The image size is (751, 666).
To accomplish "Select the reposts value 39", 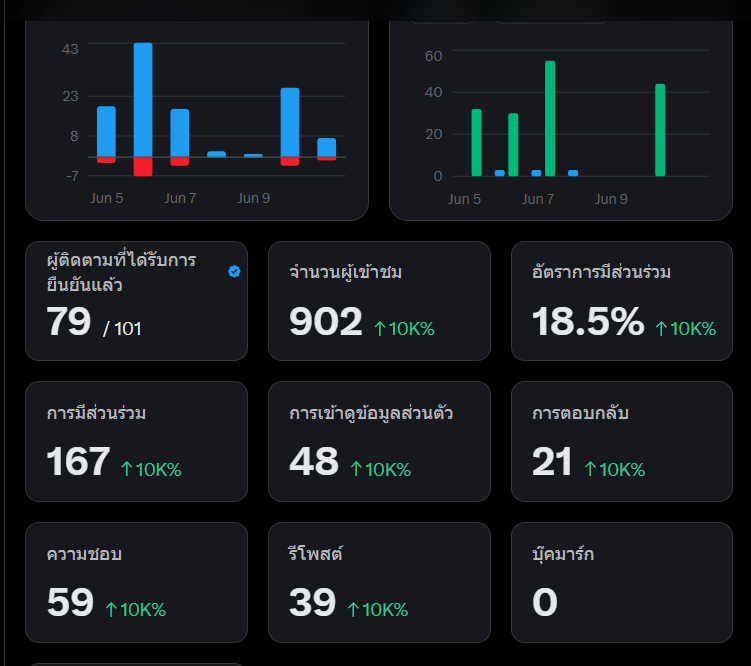I will pyautogui.click(x=313, y=602).
